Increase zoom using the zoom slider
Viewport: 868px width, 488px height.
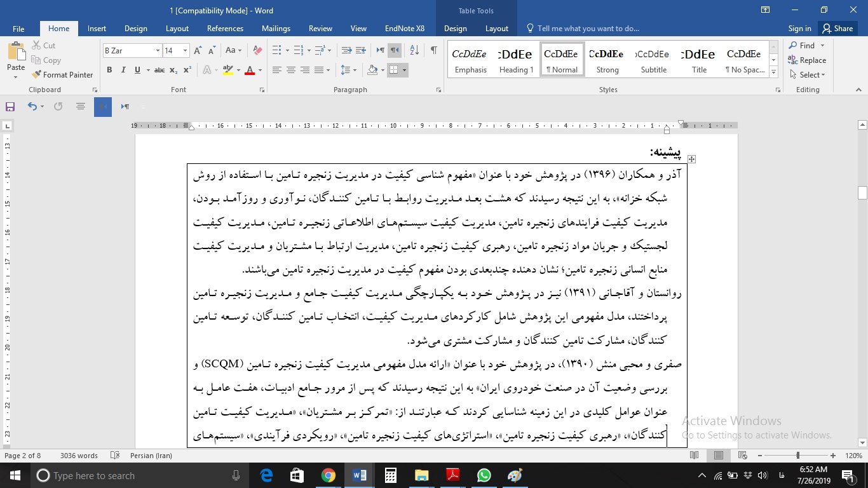pos(832,455)
